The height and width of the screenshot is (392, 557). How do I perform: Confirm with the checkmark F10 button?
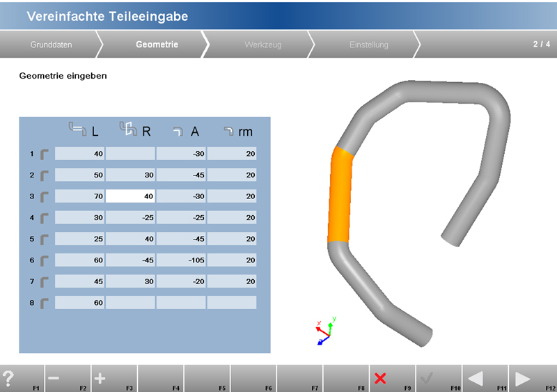coord(439,379)
